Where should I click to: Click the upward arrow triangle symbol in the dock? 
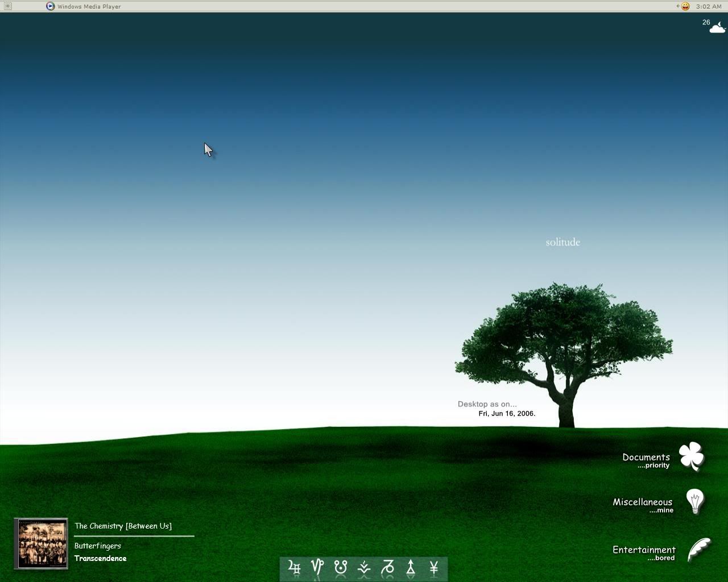pos(411,567)
